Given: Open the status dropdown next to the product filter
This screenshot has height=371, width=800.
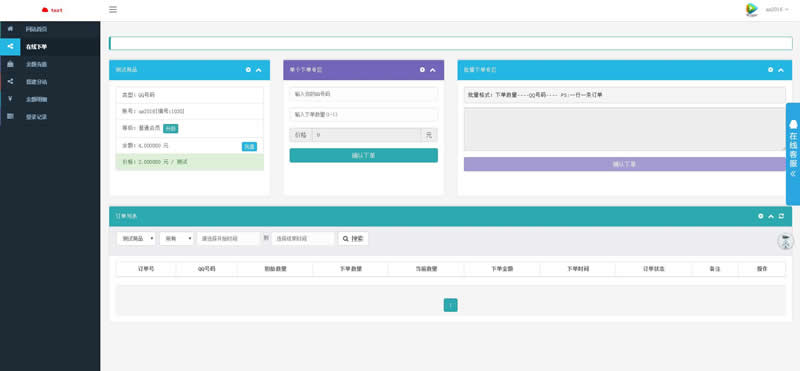Looking at the screenshot, I should (x=177, y=238).
